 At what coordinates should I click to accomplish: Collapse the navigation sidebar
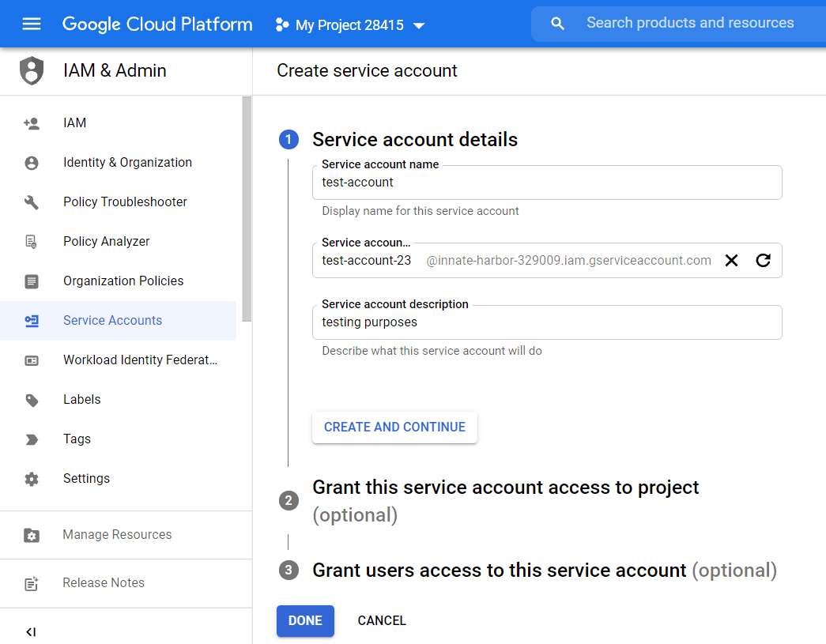(30, 631)
